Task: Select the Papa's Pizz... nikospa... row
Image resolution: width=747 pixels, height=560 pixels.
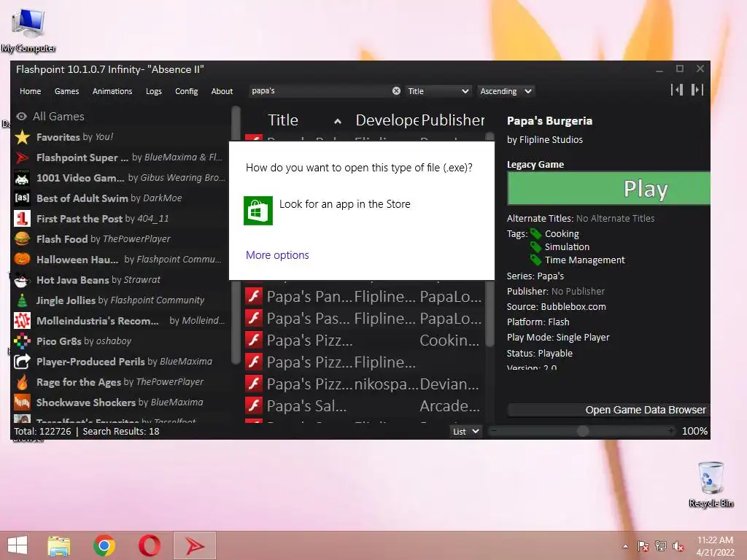Action: click(363, 384)
